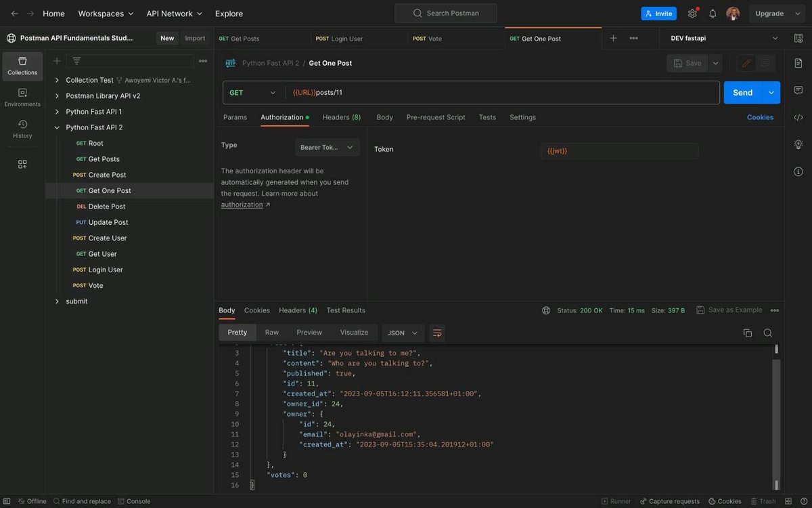This screenshot has width=812, height=508.
Task: Click the edit pencil icon near Save
Action: (x=746, y=63)
